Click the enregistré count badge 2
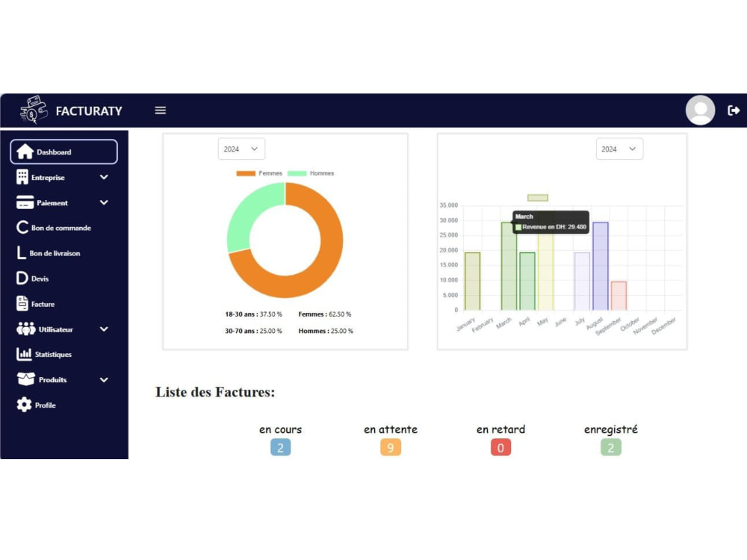Image resolution: width=747 pixels, height=560 pixels. pos(611,447)
